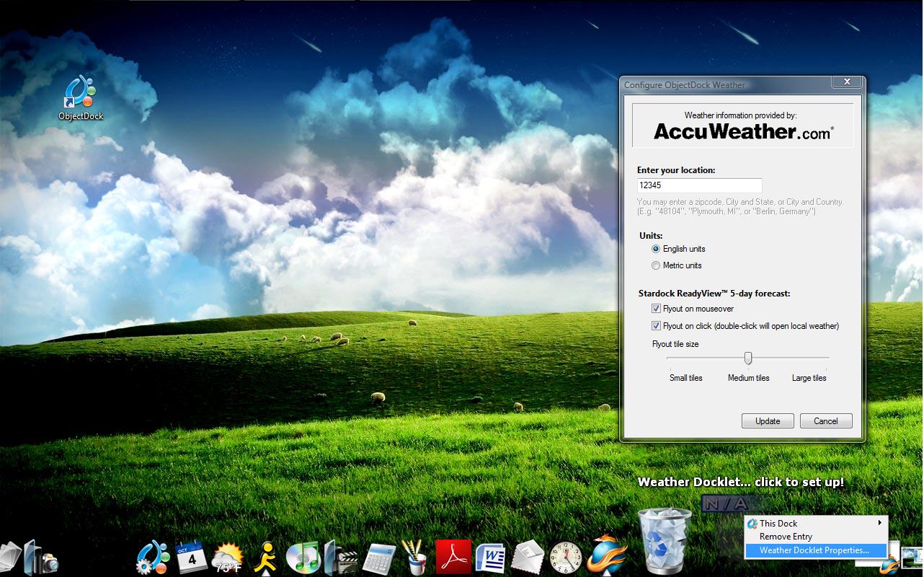Select English units radio button
The image size is (924, 577).
[656, 249]
